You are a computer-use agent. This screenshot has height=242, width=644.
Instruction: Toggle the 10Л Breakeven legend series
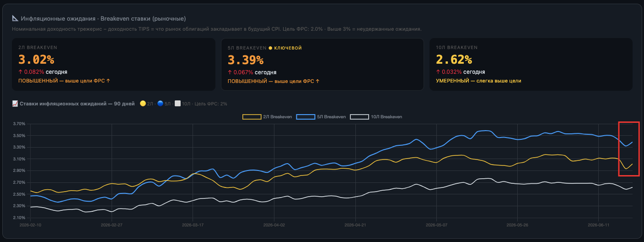point(376,117)
